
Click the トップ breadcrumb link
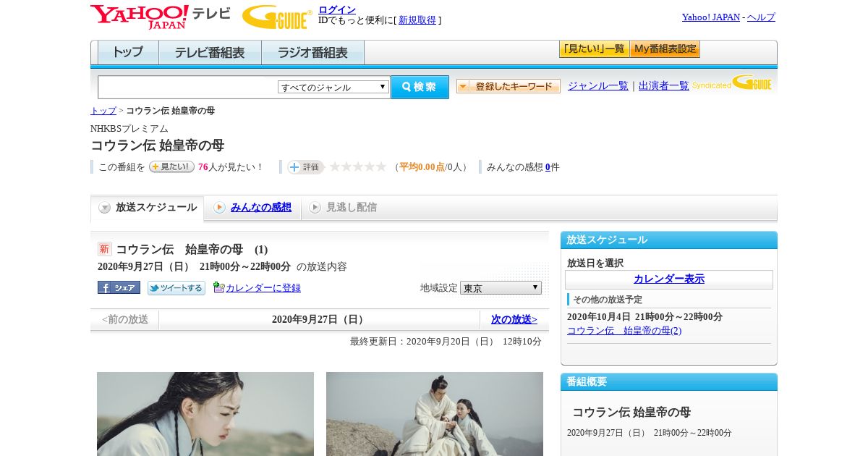103,111
